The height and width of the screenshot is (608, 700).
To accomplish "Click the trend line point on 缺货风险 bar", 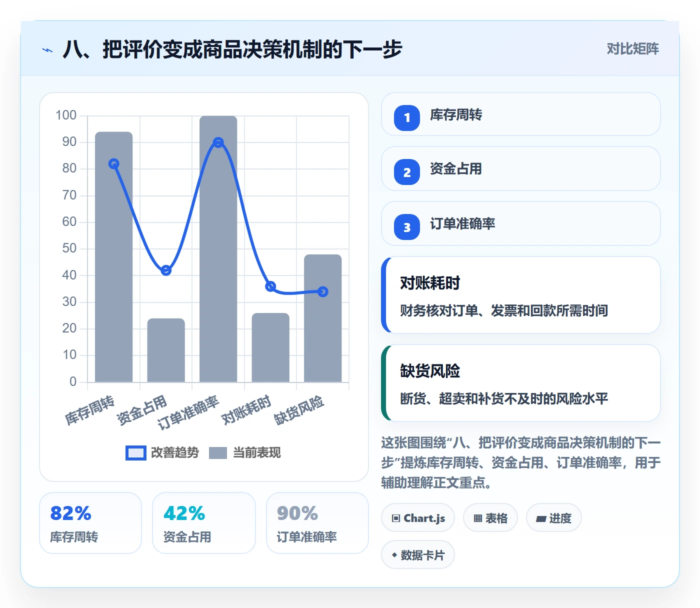I will 323,291.
